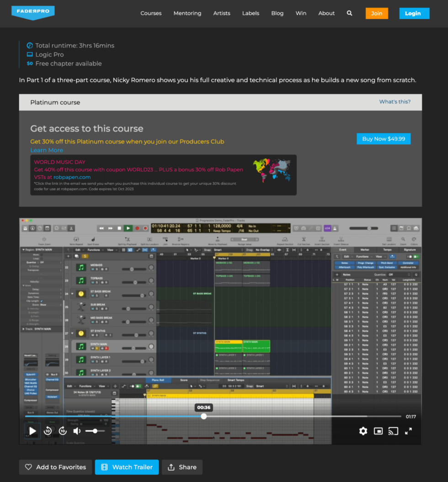This screenshot has width=448, height=482.
Task: Click the clock icon beside Total runtime
Action: point(30,46)
